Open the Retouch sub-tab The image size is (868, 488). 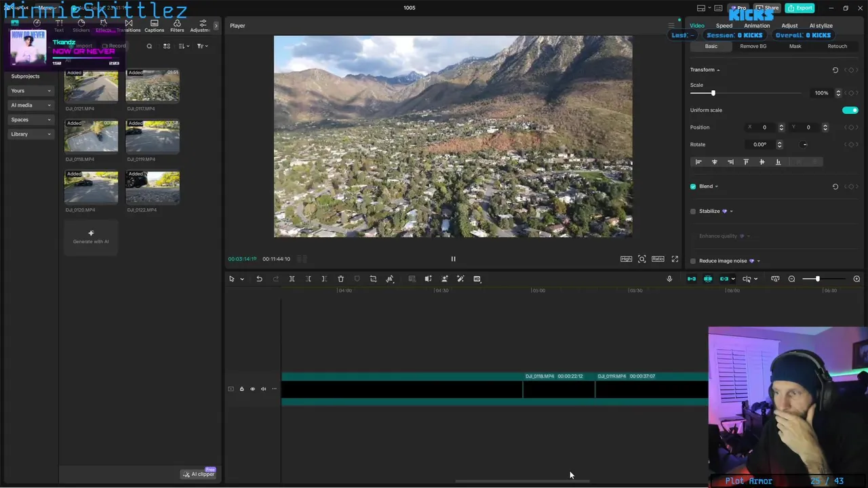(x=837, y=46)
